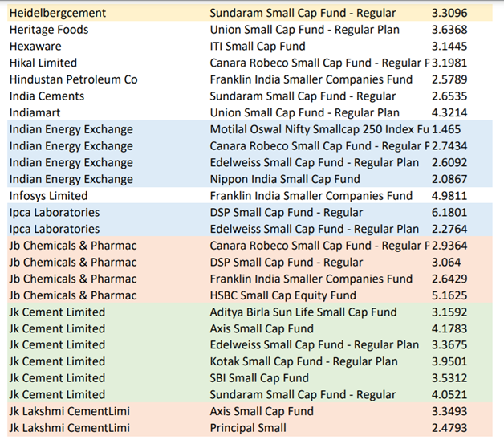The width and height of the screenshot is (504, 440).
Task: Click Sundaram Small Cap Fund in 4.0521 row
Action: pos(303,395)
